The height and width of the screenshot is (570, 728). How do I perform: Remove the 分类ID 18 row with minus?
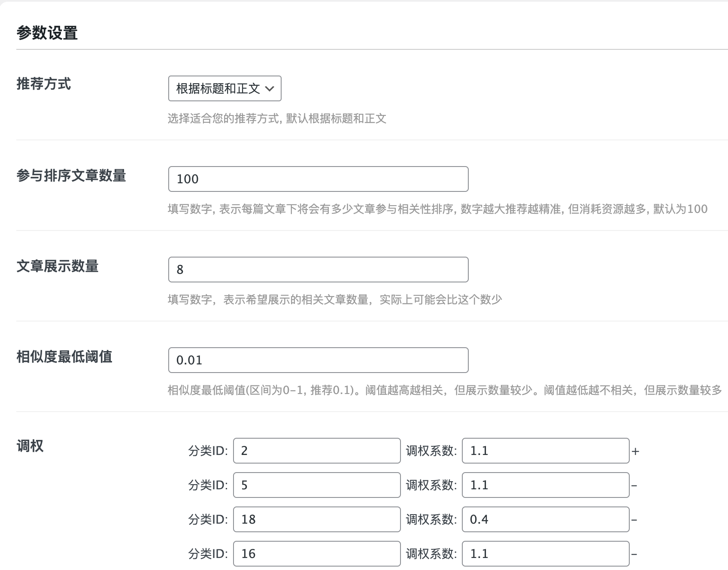[634, 520]
